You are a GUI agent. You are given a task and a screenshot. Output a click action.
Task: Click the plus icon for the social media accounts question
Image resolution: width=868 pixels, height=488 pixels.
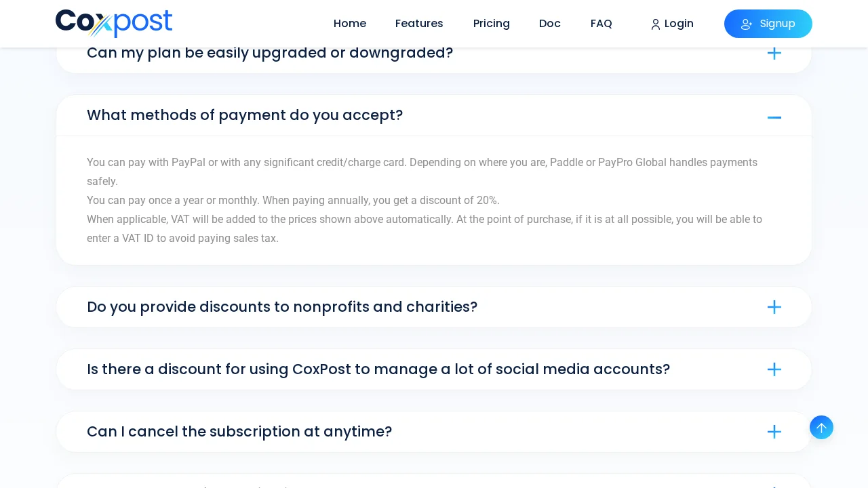(x=774, y=369)
